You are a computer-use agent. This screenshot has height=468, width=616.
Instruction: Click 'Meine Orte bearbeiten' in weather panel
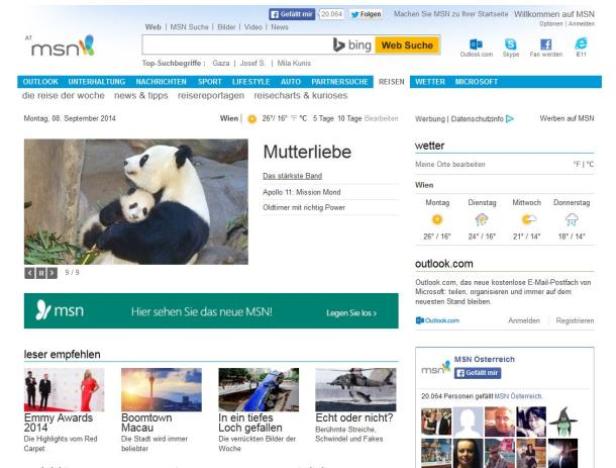pyautogui.click(x=450, y=164)
